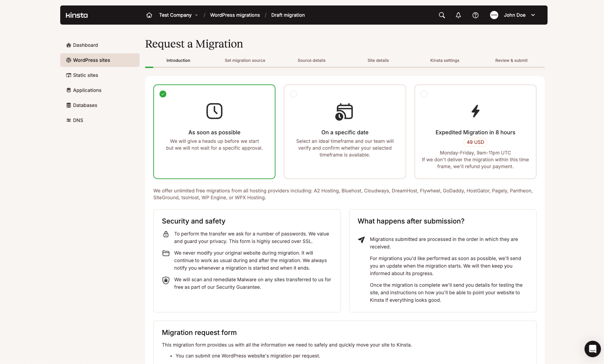604x364 pixels.
Task: Click the Request a Migration page title
Action: [194, 44]
